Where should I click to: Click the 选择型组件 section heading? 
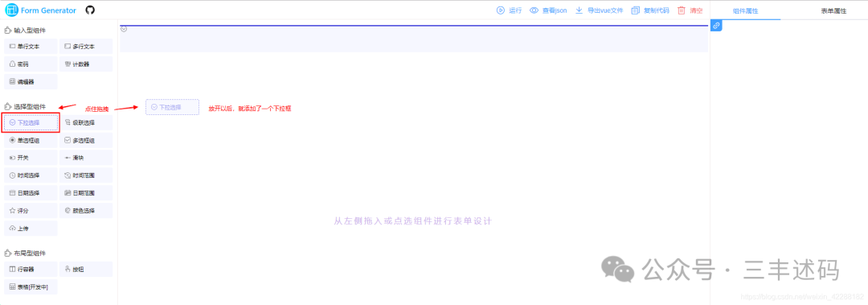pos(26,106)
